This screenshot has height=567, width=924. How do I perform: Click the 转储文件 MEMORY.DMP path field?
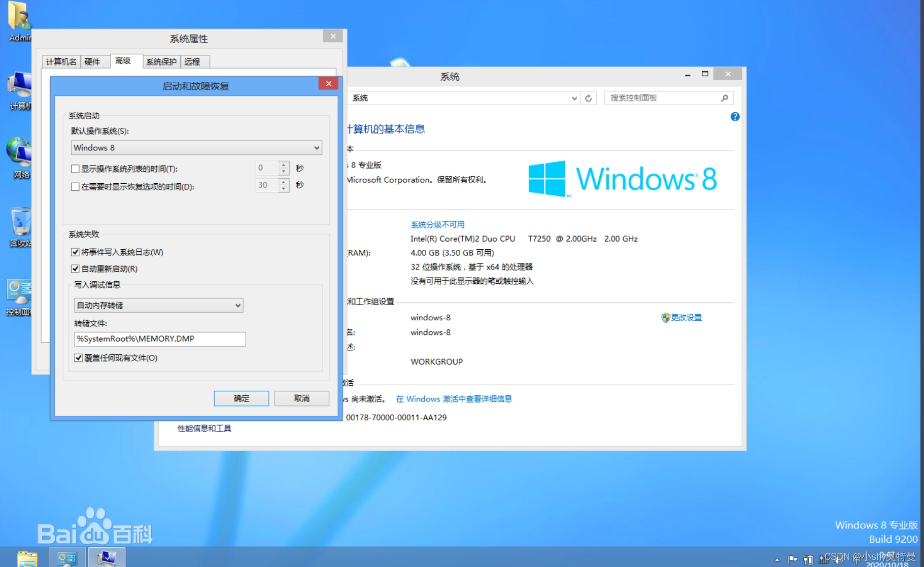click(x=160, y=339)
